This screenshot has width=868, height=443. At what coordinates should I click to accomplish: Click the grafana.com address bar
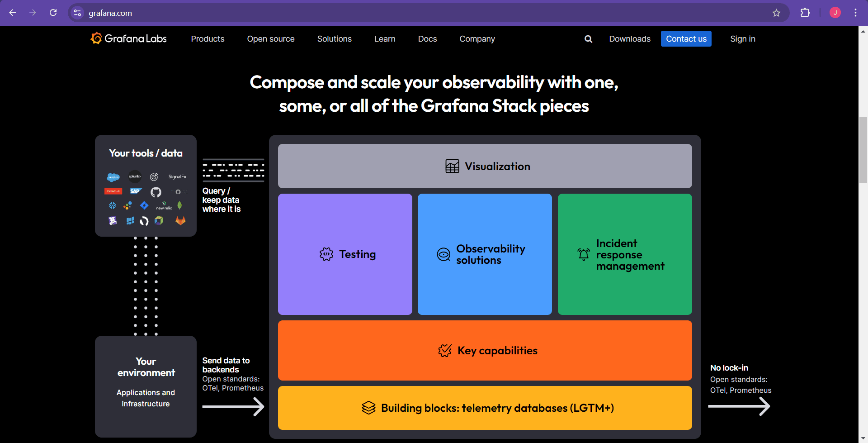point(425,13)
